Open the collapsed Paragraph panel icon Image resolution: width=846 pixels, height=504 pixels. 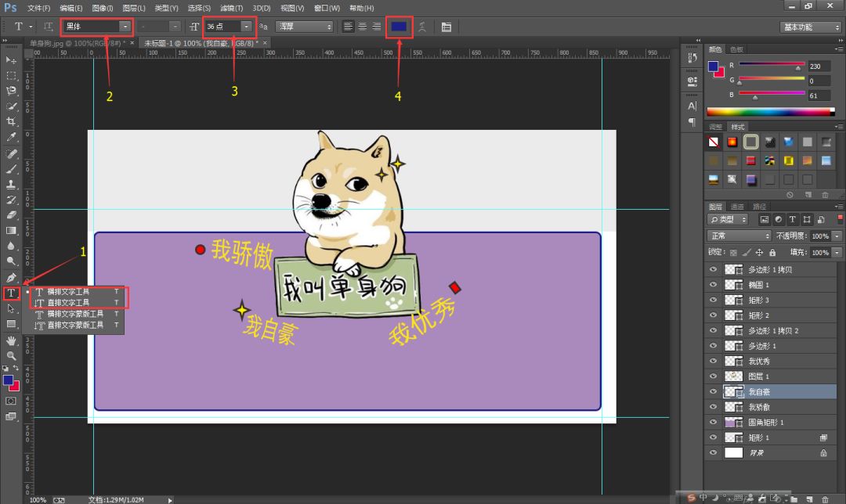(x=692, y=122)
